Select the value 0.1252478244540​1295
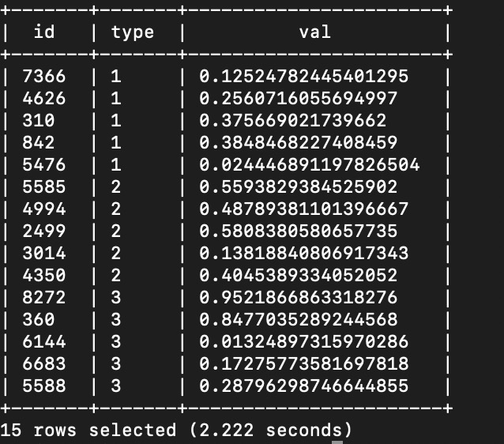Screen dimensions: 504x444 [303, 77]
